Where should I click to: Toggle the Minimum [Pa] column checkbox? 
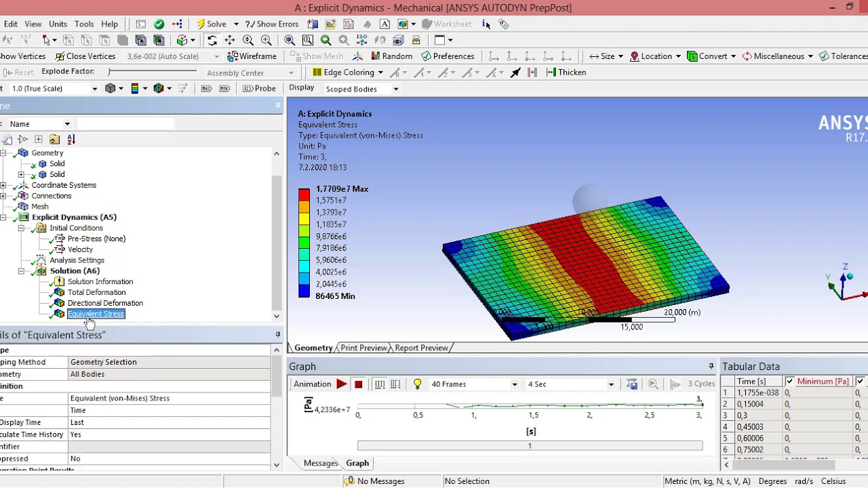pyautogui.click(x=789, y=382)
